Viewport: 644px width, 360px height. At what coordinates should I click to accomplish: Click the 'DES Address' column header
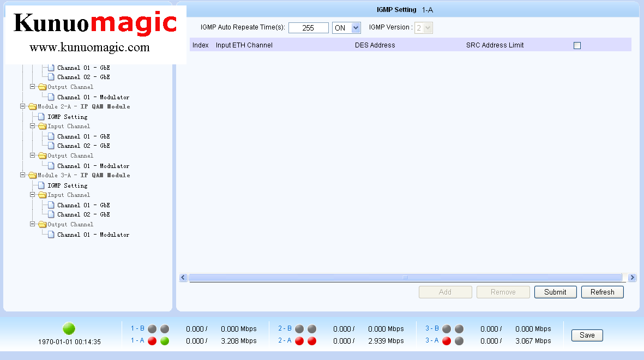click(375, 45)
